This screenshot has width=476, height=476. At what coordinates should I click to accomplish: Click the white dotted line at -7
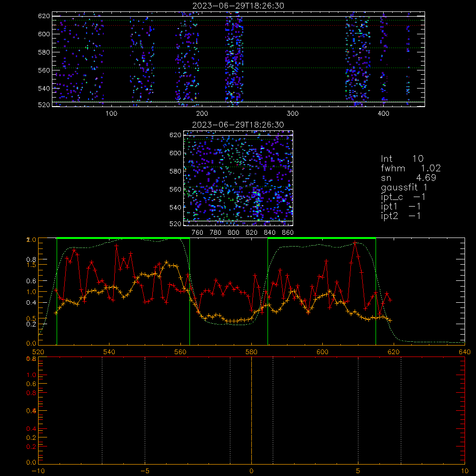102,410
